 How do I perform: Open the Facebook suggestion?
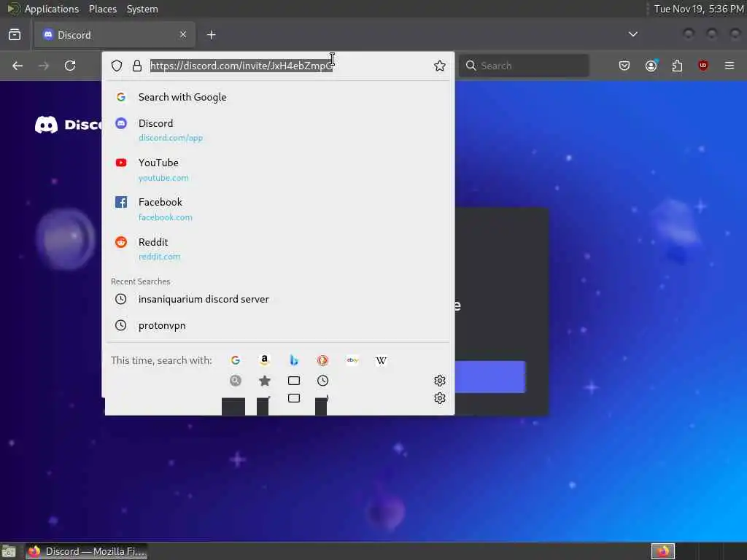(278, 209)
